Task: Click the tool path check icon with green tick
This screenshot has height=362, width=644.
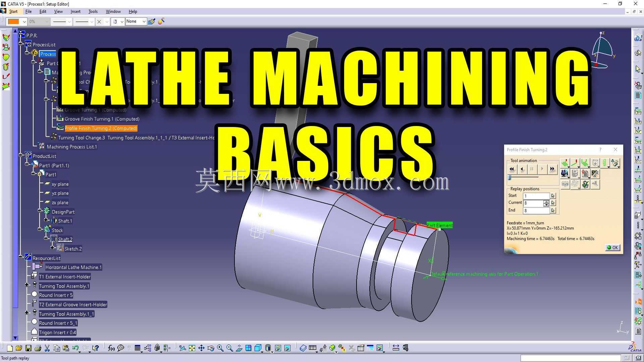Action: (x=585, y=184)
